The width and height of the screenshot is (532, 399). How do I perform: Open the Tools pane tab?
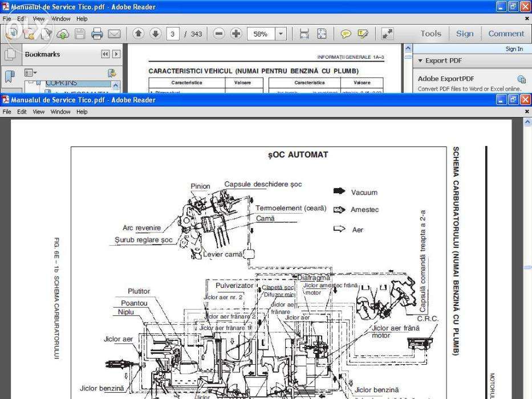click(431, 34)
